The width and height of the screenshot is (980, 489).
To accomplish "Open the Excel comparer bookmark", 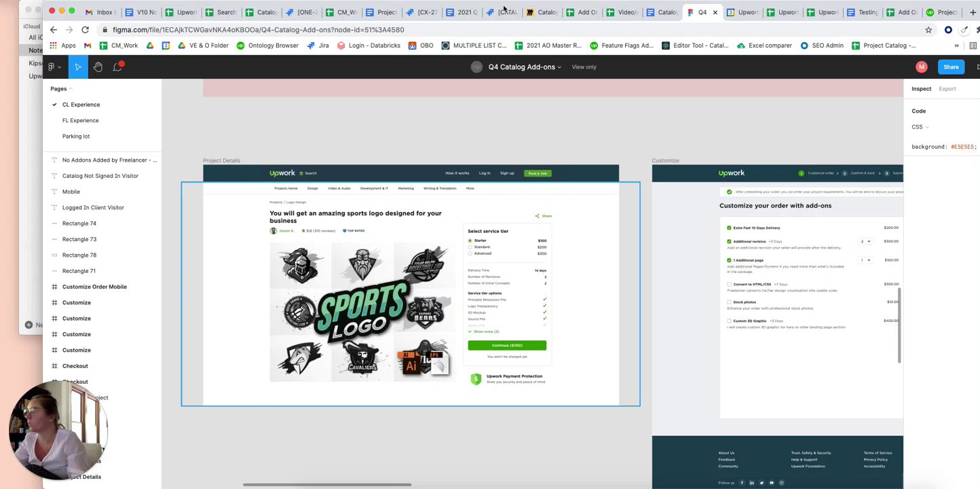I will tap(764, 46).
